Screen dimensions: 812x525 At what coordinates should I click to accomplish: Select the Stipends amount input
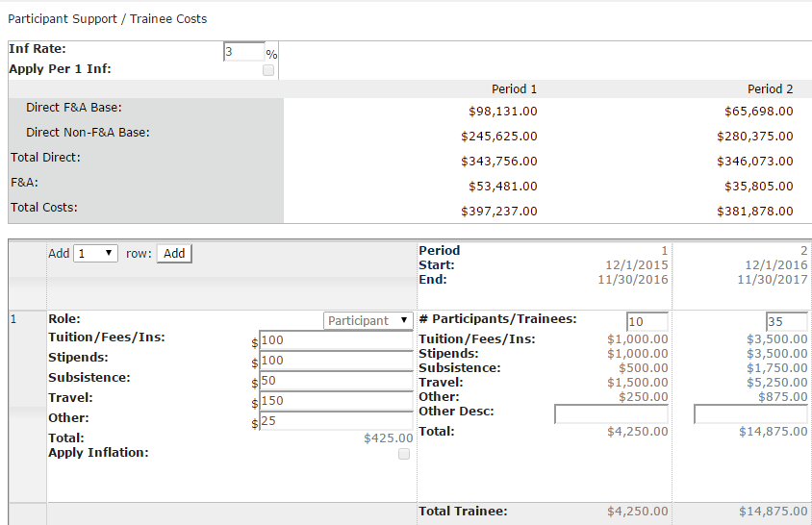(x=336, y=361)
